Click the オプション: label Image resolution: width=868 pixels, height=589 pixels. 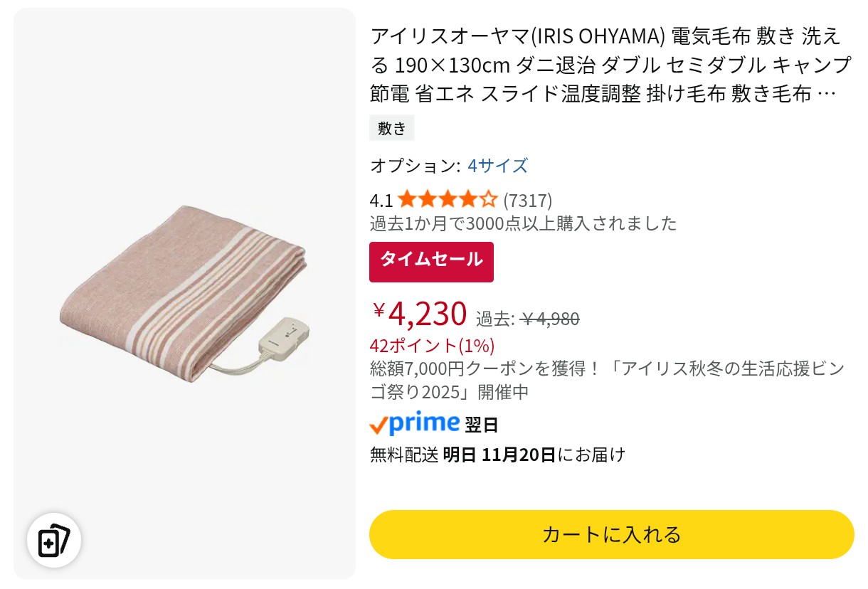coord(415,166)
